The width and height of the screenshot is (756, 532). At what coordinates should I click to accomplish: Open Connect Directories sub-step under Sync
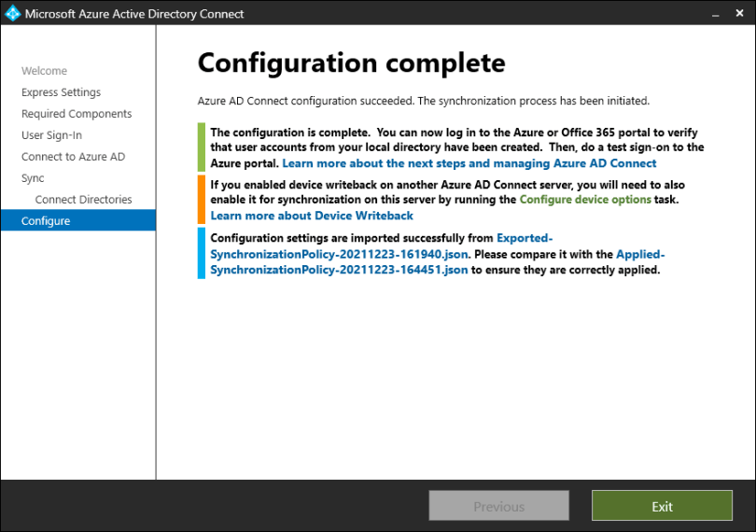(83, 200)
